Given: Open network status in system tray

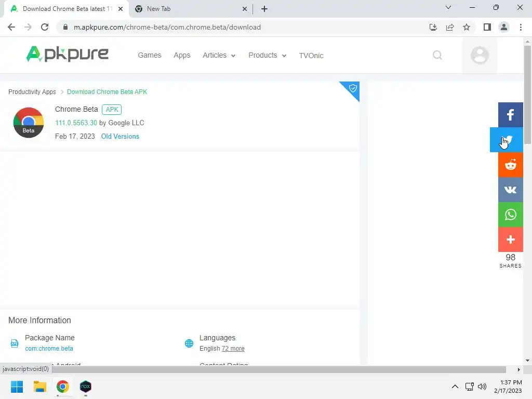Looking at the screenshot, I should [469, 387].
